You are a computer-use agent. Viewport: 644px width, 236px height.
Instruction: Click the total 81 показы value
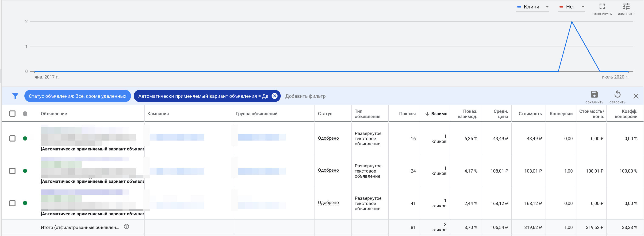pos(413,228)
